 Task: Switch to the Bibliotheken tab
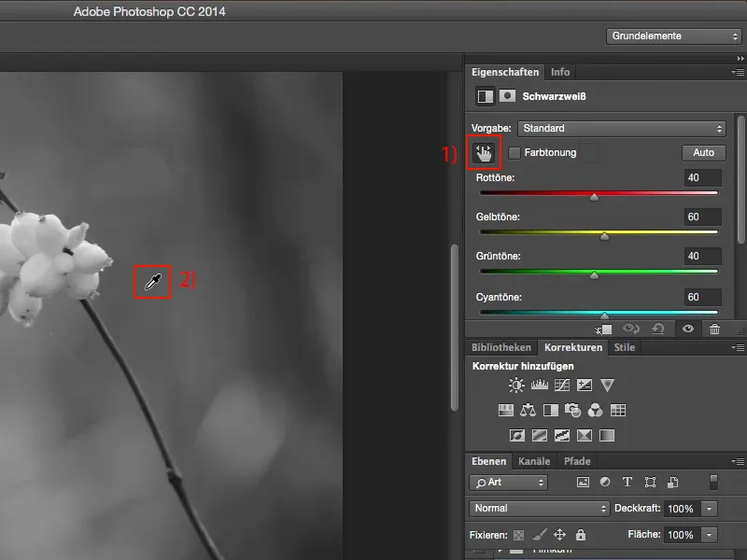coord(501,347)
